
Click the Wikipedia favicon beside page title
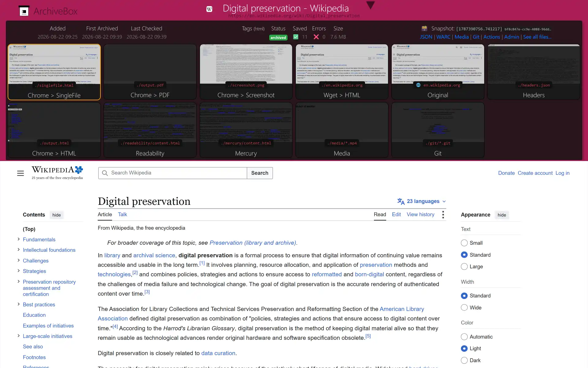[209, 9]
